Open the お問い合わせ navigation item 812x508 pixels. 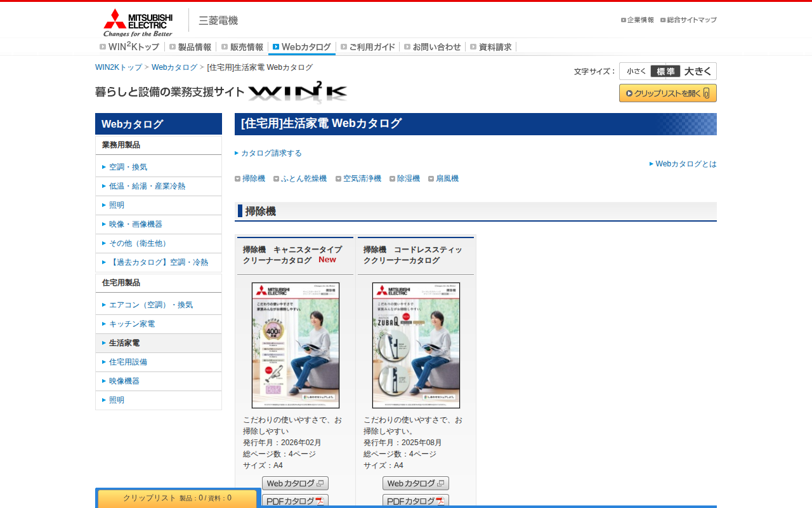433,47
